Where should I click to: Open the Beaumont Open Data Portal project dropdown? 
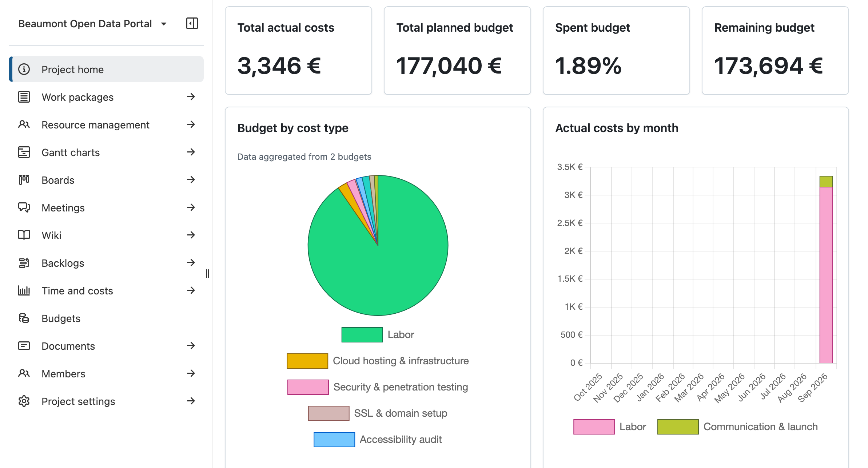pyautogui.click(x=93, y=24)
